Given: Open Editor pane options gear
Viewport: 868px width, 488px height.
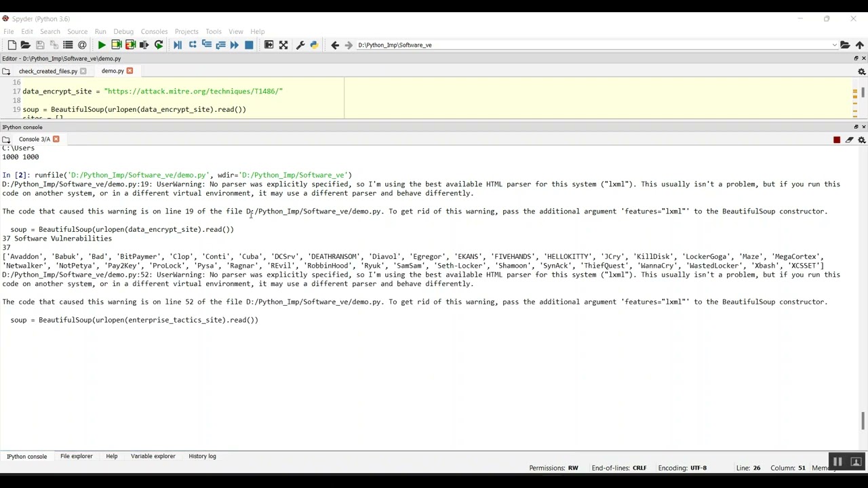Looking at the screenshot, I should tap(862, 71).
